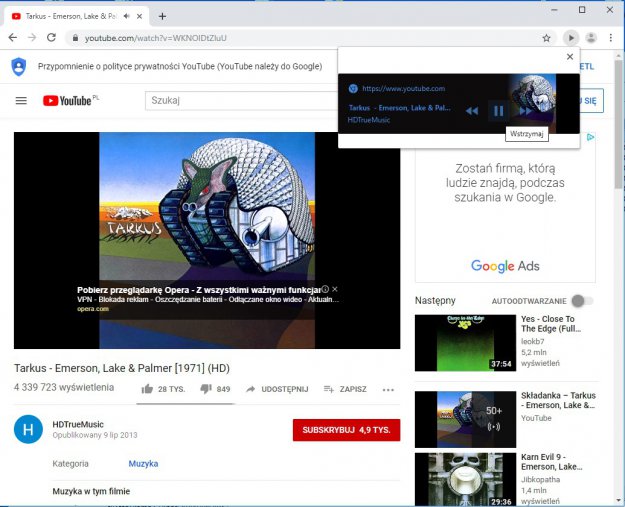Open the Składanka Tarkus mix thumbnail
The image size is (625, 507).
pyautogui.click(x=465, y=419)
